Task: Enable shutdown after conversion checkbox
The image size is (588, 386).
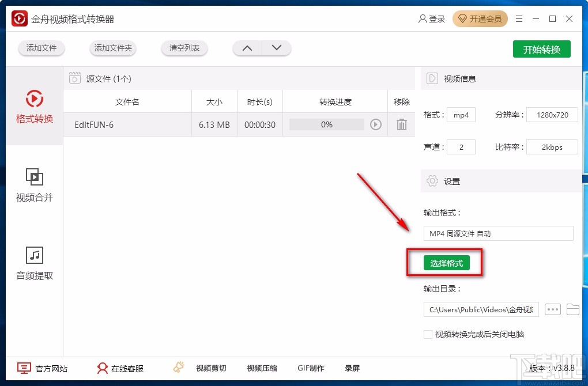Action: tap(428, 334)
